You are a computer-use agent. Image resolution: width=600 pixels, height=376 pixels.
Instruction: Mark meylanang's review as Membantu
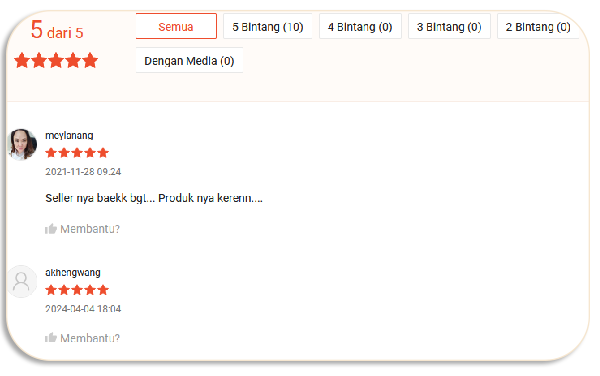point(90,229)
